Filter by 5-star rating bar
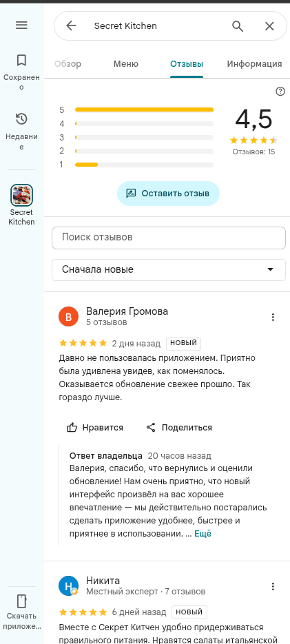This screenshot has width=290, height=644. pos(144,110)
